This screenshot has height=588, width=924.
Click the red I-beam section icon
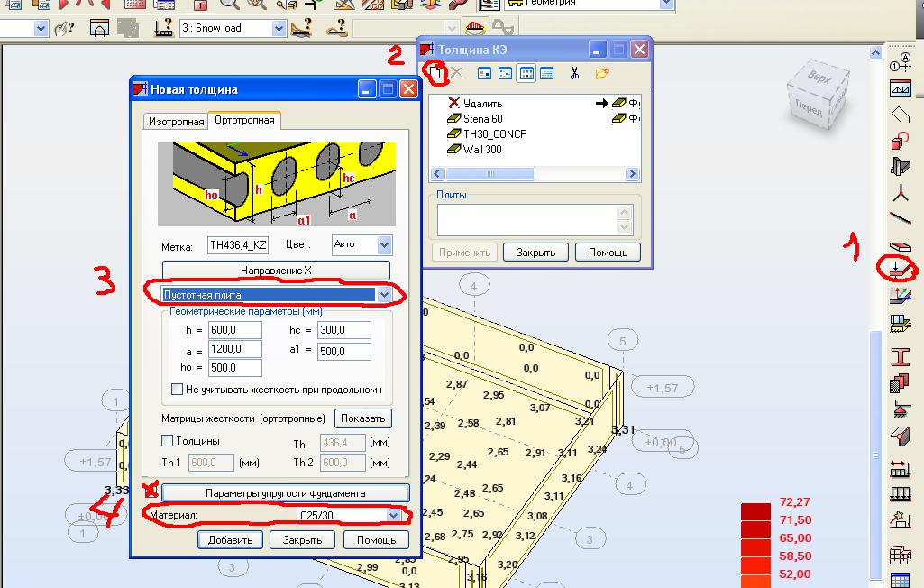pyautogui.click(x=899, y=356)
